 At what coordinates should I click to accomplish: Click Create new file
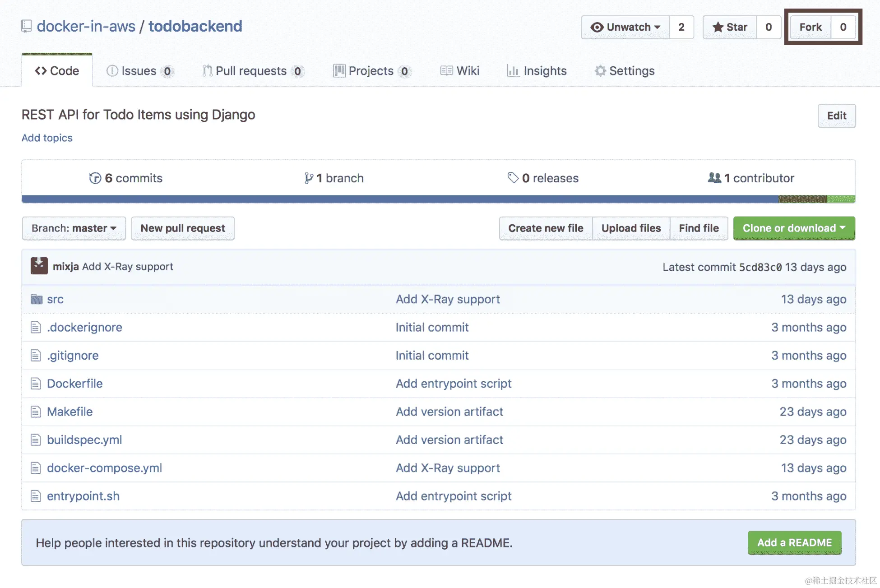point(546,228)
